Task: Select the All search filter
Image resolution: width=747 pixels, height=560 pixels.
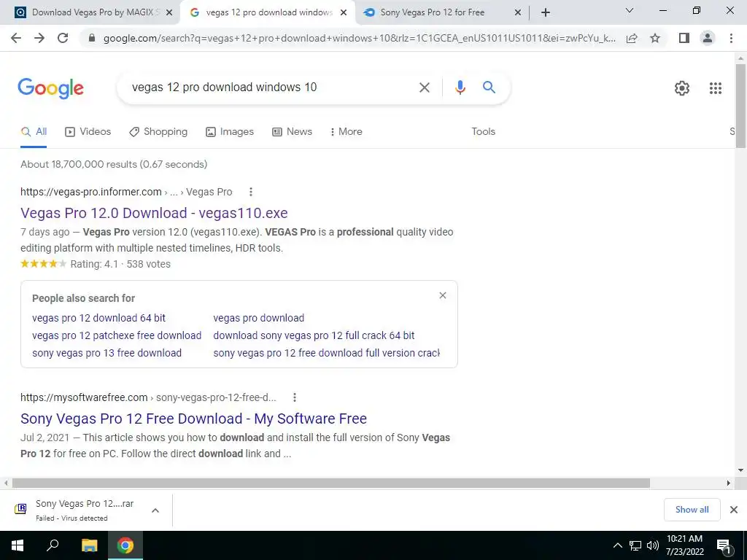Action: point(34,132)
